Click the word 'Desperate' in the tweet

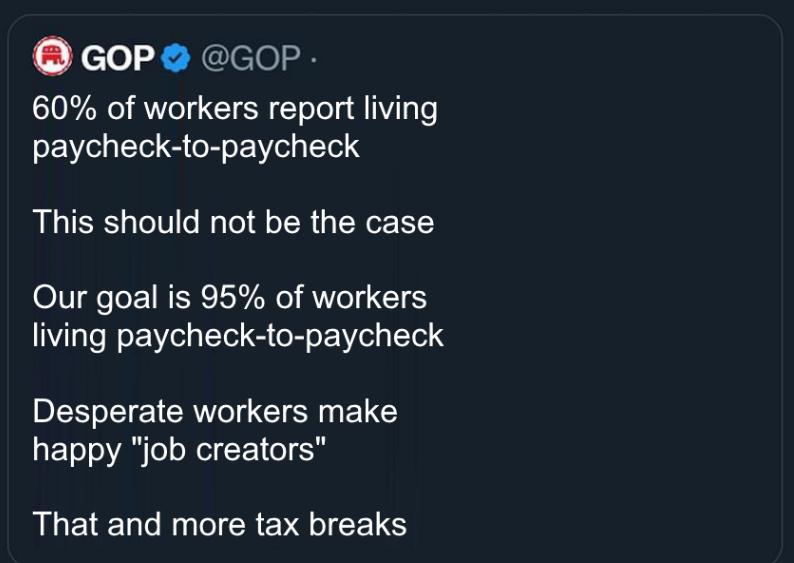pyautogui.click(x=108, y=411)
